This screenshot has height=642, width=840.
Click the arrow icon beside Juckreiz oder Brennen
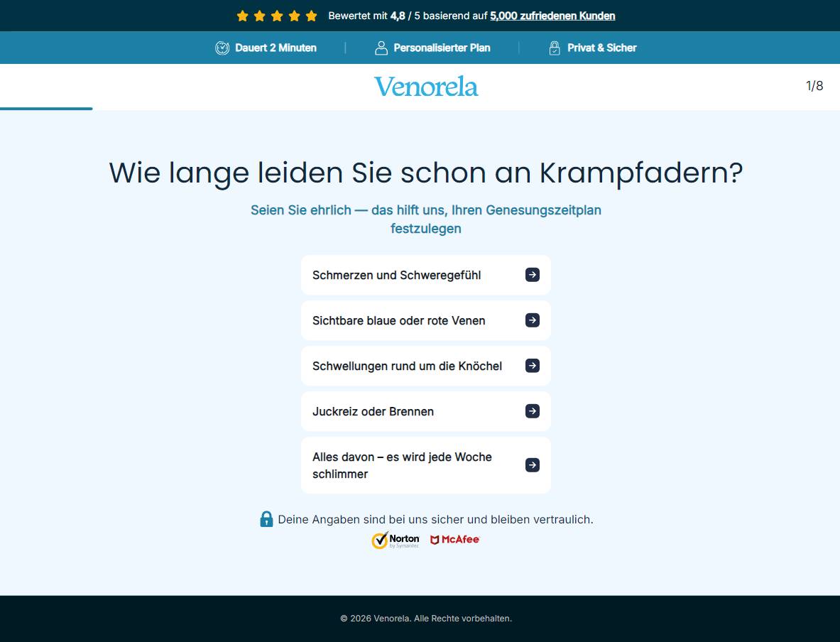tap(532, 412)
